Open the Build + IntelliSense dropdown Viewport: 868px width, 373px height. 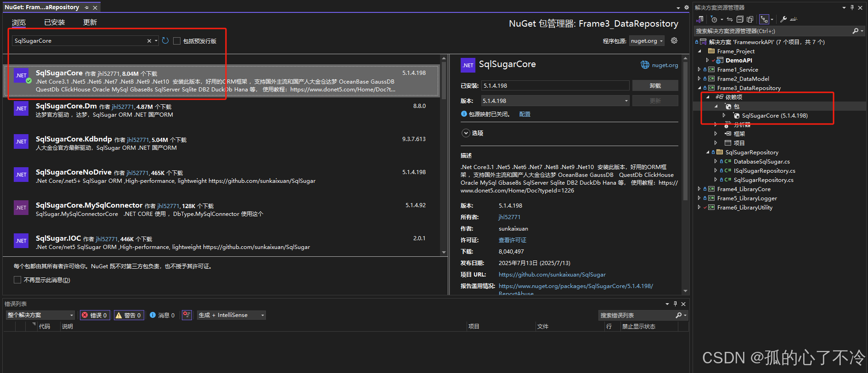pos(231,315)
